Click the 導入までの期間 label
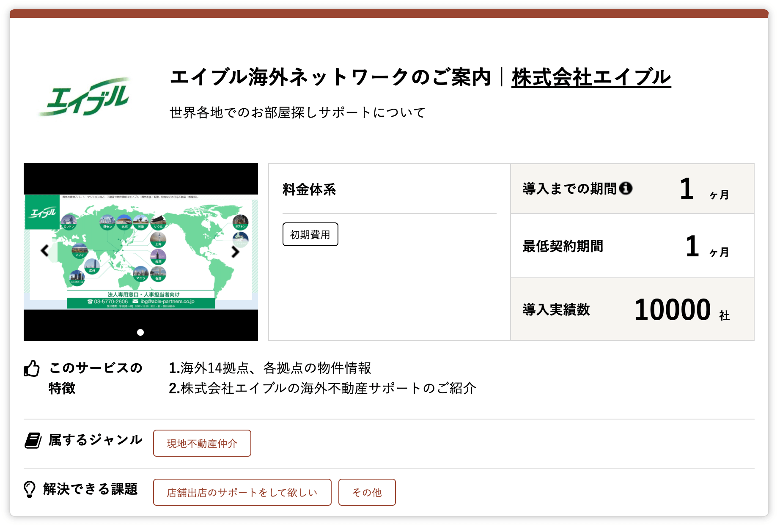Image resolution: width=780 pixels, height=532 pixels. click(x=569, y=189)
